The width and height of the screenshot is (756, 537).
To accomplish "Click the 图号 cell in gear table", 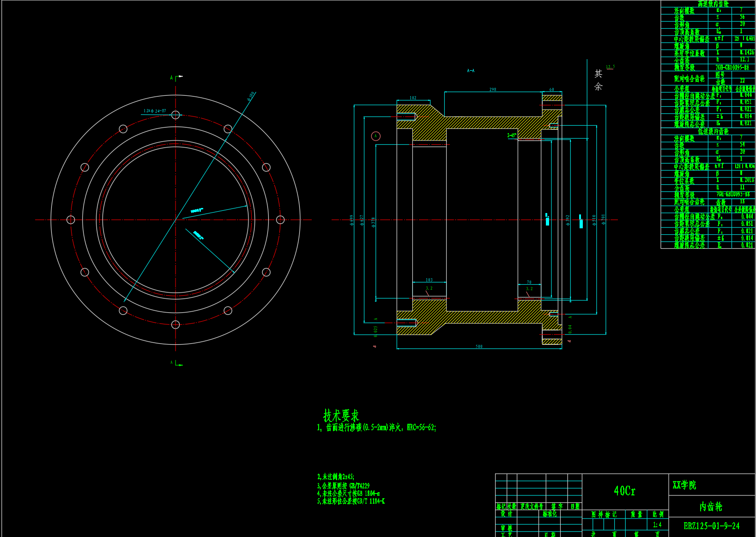I will [720, 74].
